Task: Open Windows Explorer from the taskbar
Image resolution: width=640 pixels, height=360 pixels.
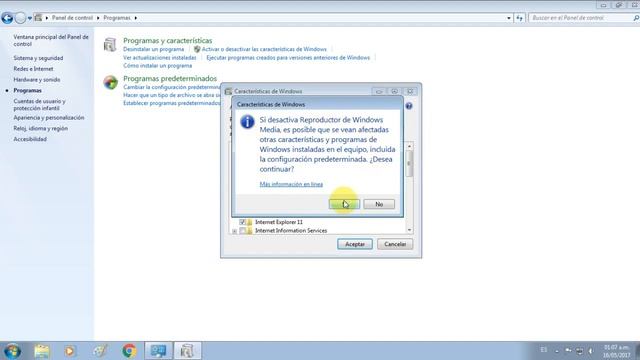Action: click(42, 351)
